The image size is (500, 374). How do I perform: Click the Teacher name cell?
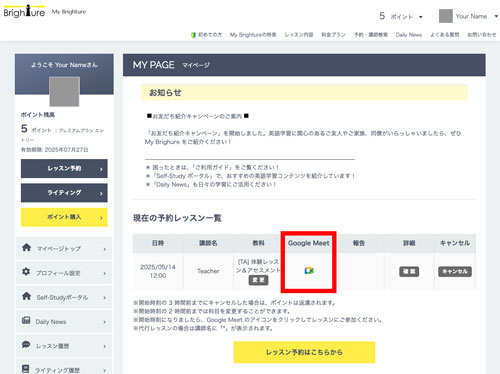coord(208,271)
